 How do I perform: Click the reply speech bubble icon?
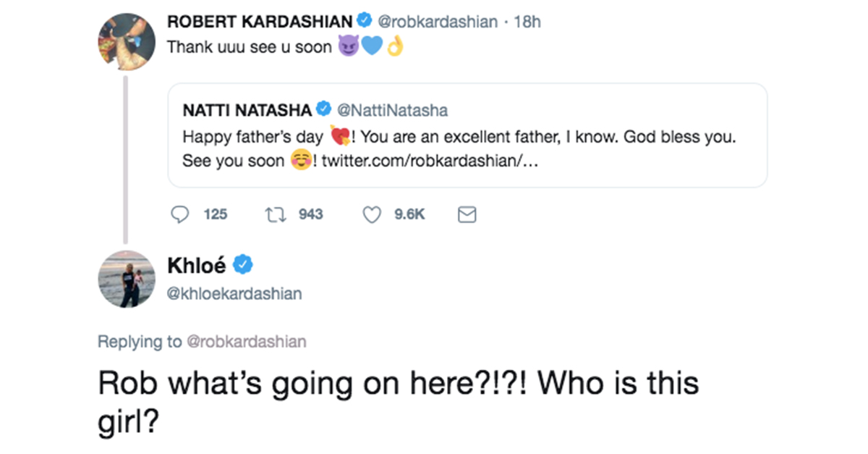(x=180, y=214)
